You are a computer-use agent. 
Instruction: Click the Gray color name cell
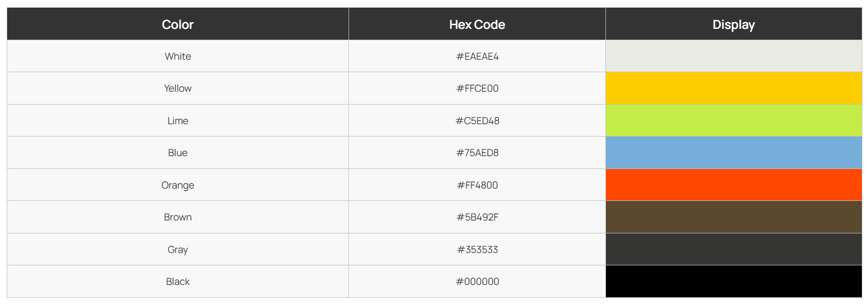click(x=178, y=249)
